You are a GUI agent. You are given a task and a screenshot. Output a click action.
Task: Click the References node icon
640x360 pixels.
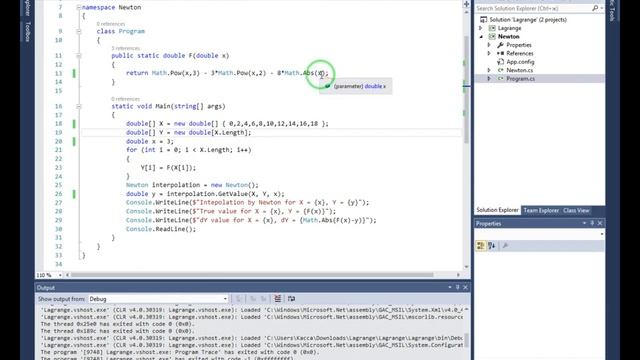[x=500, y=53]
